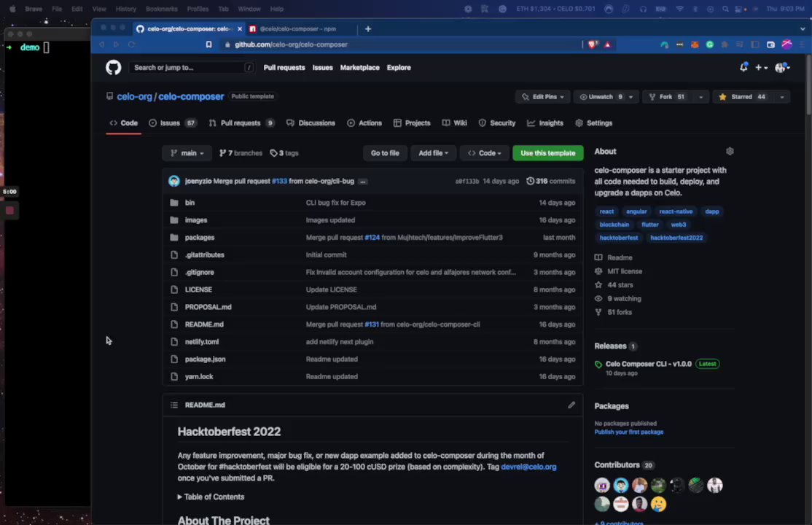The height and width of the screenshot is (525, 812).
Task: Open the repository Pull requests tab
Action: 241,122
